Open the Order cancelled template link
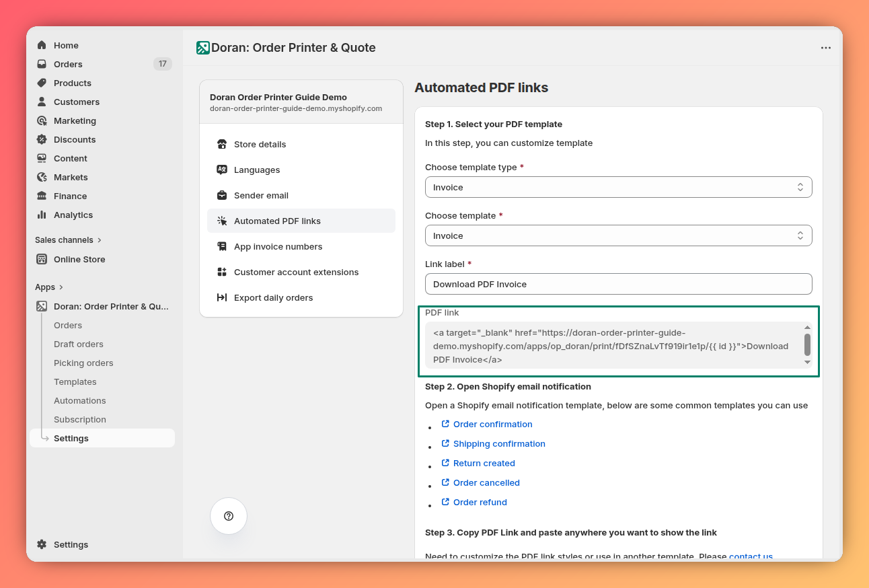The width and height of the screenshot is (869, 588). click(x=486, y=482)
